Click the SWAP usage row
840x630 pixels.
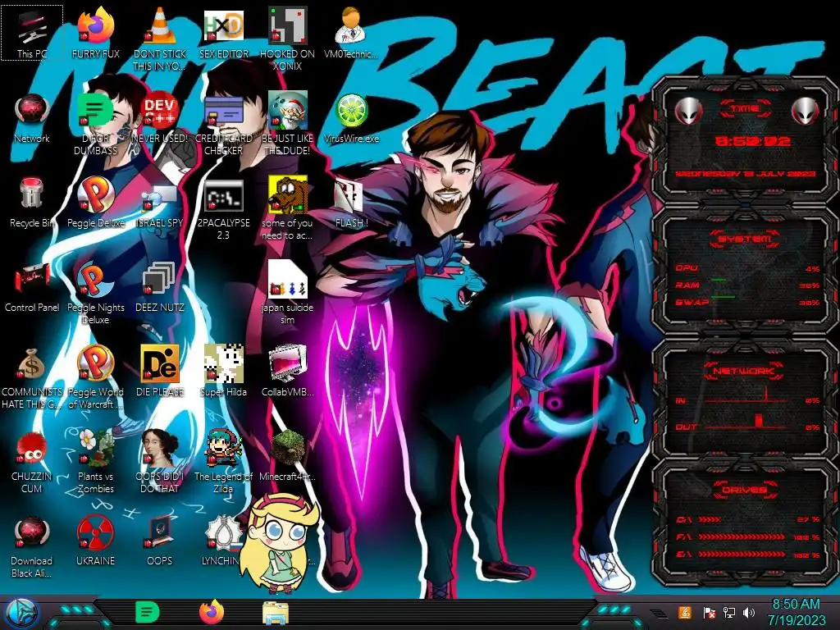pos(747,302)
